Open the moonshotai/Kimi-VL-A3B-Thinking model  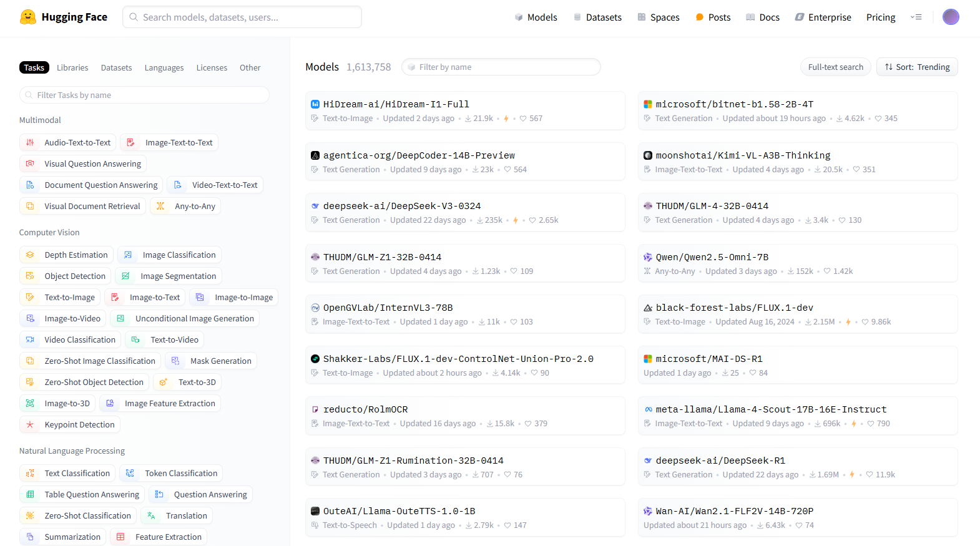coord(798,162)
